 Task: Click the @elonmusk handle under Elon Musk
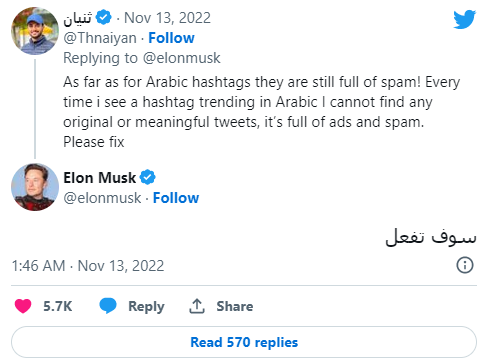point(102,198)
